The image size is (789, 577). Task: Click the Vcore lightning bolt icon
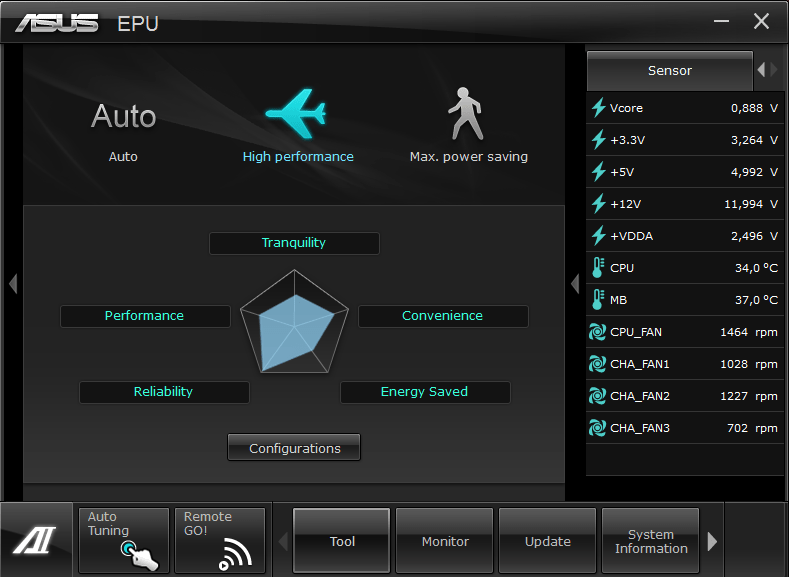(x=598, y=108)
